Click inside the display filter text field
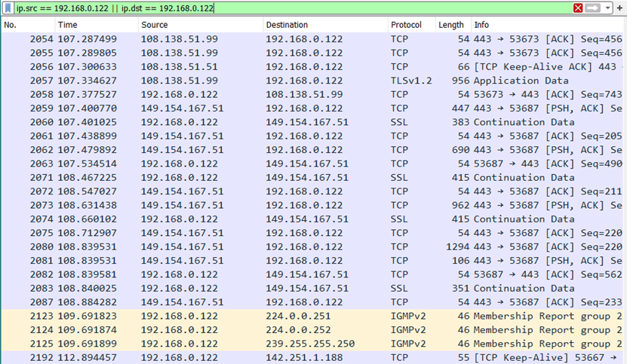 click(x=293, y=8)
